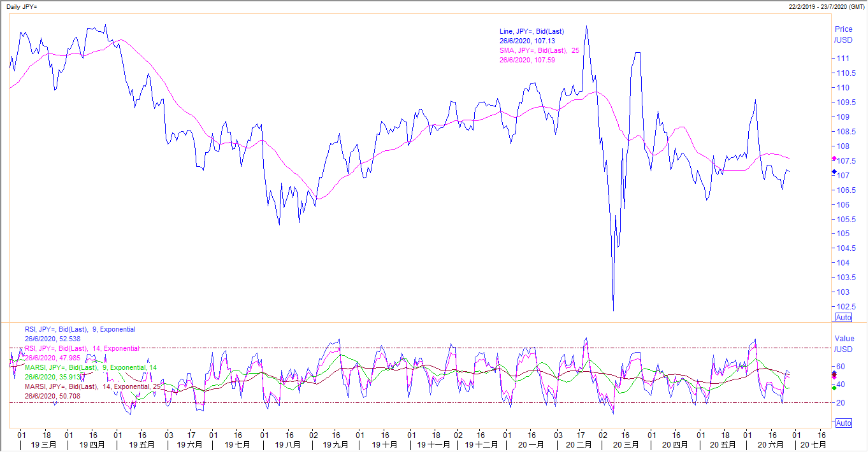Click the legend value '26/6/2020, 107.13'
The width and height of the screenshot is (868, 452).
(x=527, y=41)
